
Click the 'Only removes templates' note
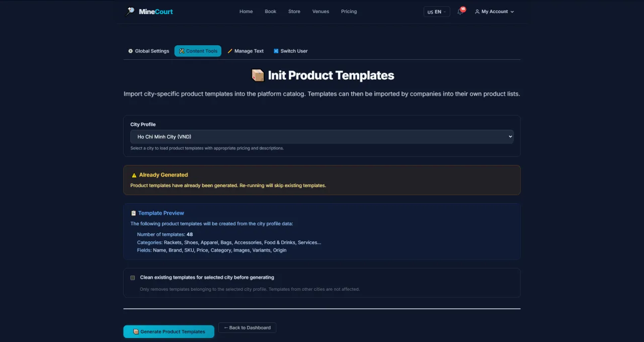(x=250, y=289)
